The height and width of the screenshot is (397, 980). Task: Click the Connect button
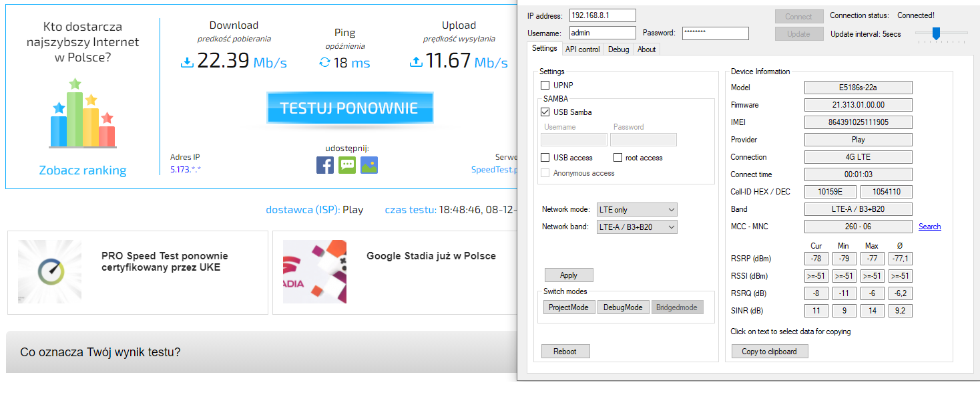coord(798,17)
